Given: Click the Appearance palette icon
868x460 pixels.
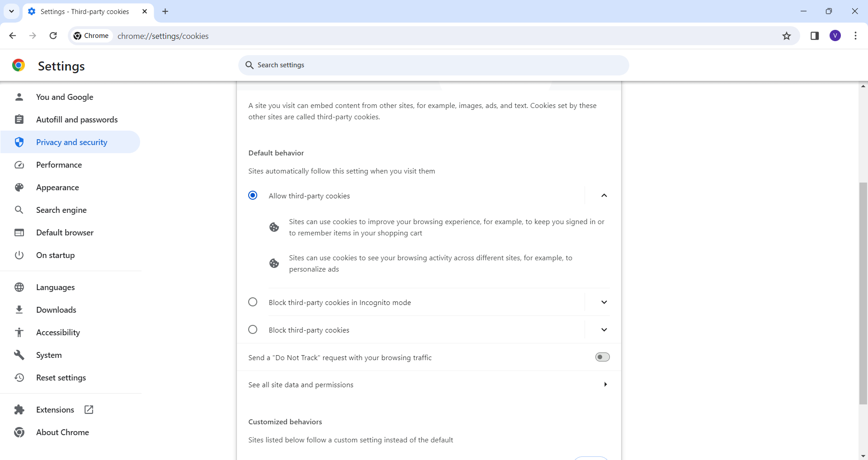Looking at the screenshot, I should pyautogui.click(x=19, y=187).
